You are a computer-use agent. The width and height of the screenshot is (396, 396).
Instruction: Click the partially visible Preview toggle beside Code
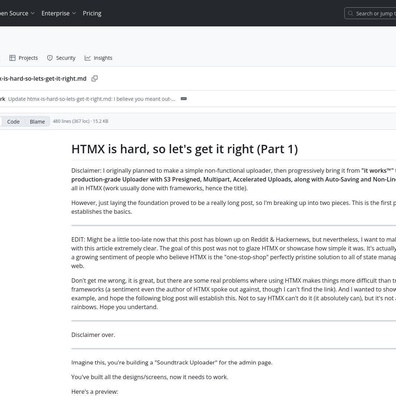tap(1, 122)
